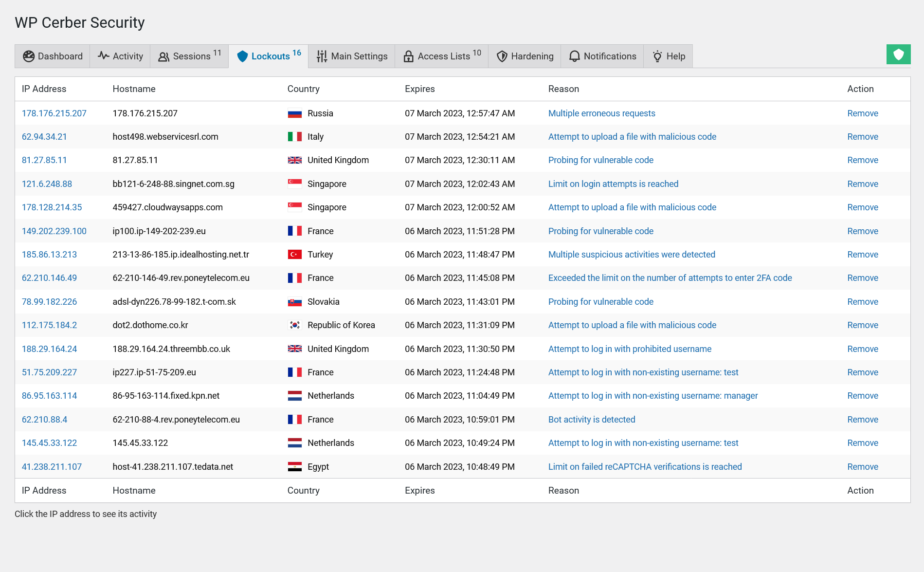Click the 'Probing for vulnerable code' reason link
Screen dimensions: 924x572
click(x=600, y=160)
